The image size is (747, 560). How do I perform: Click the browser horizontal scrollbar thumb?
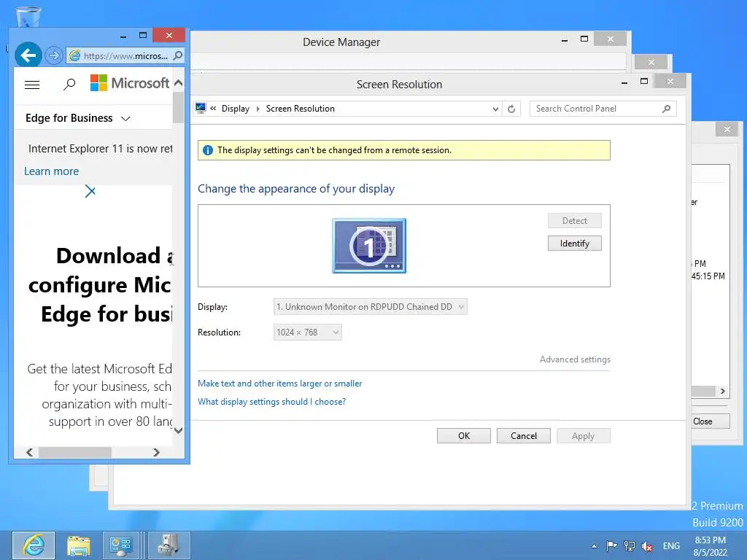point(75,452)
